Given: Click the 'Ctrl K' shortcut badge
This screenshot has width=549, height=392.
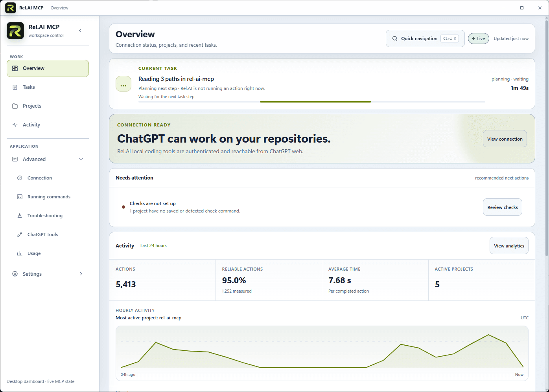Looking at the screenshot, I should click(450, 38).
